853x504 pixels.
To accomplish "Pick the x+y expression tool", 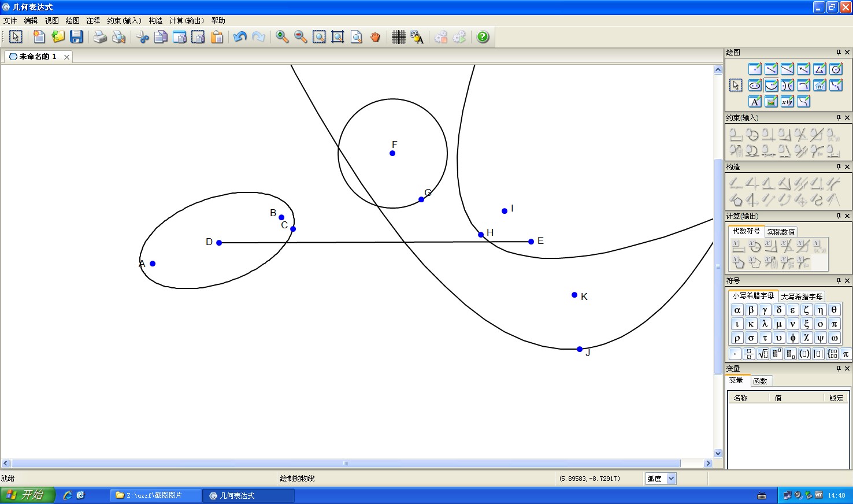I will pyautogui.click(x=787, y=102).
